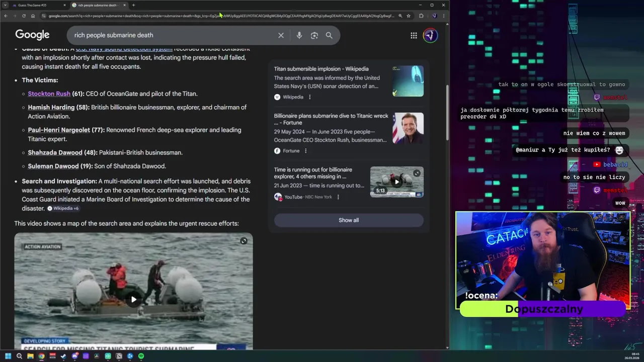Viewport: 644px width, 362px height.
Task: Click chat message mentioning @maniur
Action: coord(570,150)
